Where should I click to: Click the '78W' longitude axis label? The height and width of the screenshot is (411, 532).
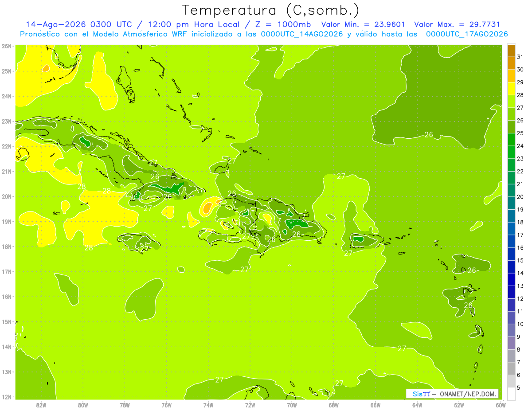[x=125, y=405]
